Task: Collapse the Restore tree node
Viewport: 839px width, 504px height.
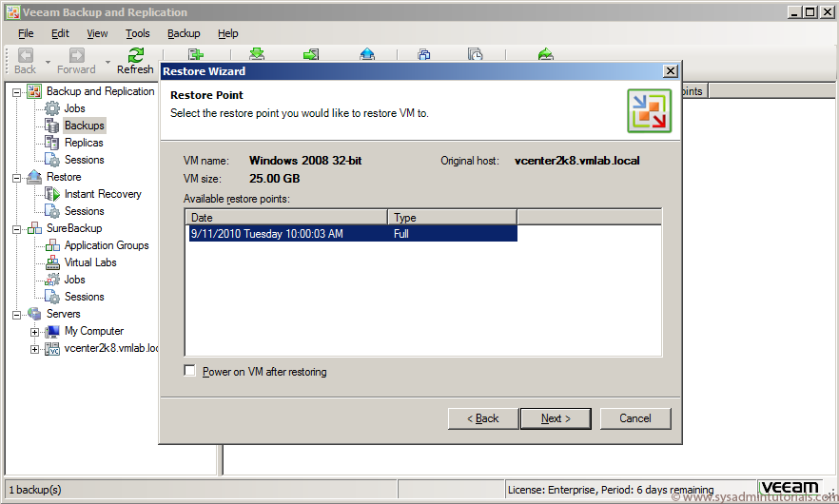Action: (x=16, y=178)
